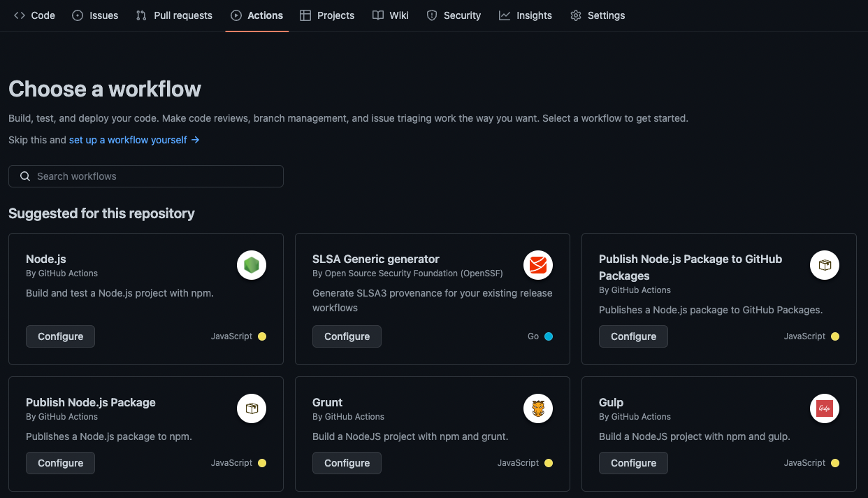868x498 pixels.
Task: Configure the Publish Node.js Package npm workflow
Action: 60,463
